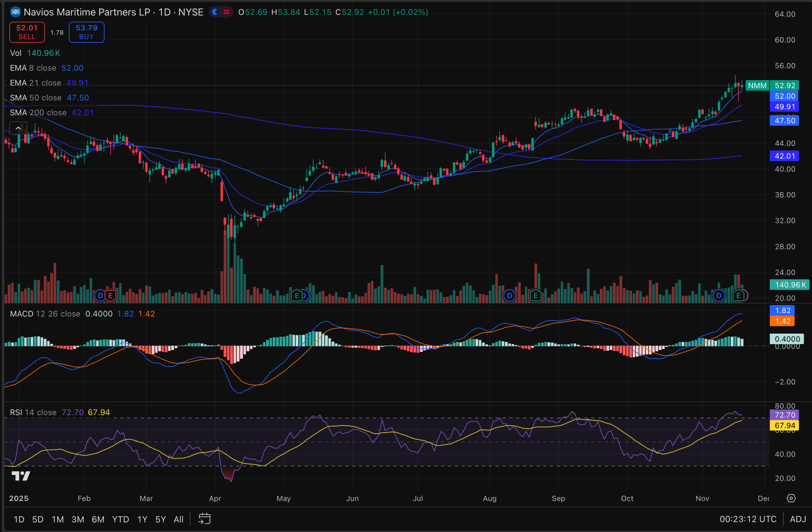Open the go-to-date calendar icon
This screenshot has height=532, width=812.
tap(204, 519)
